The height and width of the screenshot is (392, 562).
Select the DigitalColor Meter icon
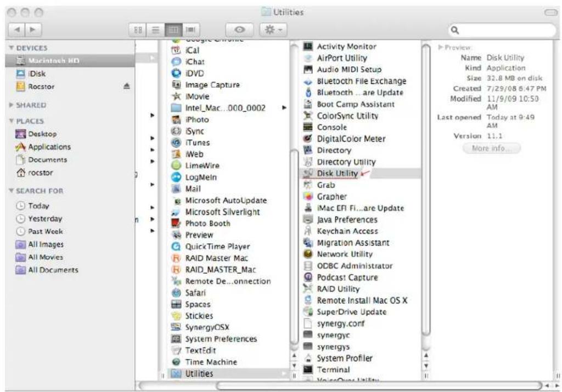coord(308,139)
